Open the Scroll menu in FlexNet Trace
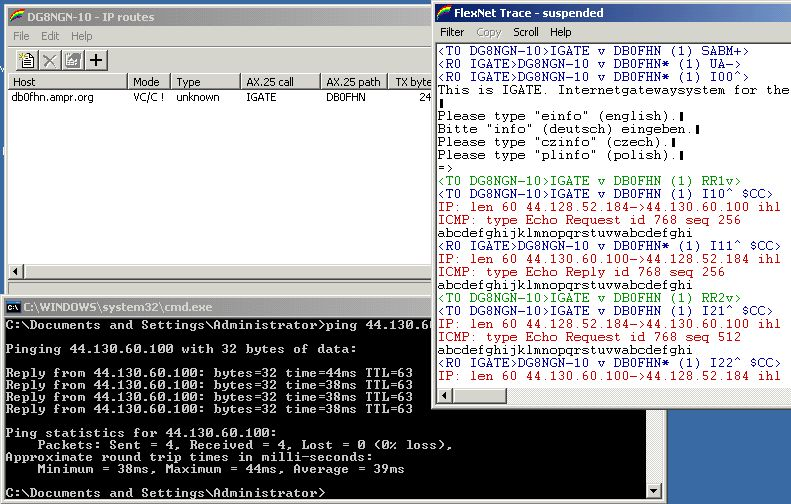The width and height of the screenshot is (791, 504). (x=526, y=32)
